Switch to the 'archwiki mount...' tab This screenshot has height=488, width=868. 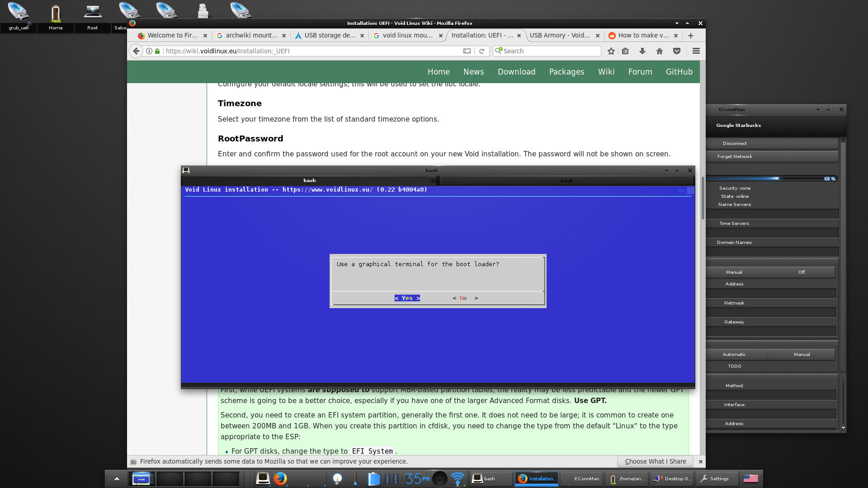point(251,35)
